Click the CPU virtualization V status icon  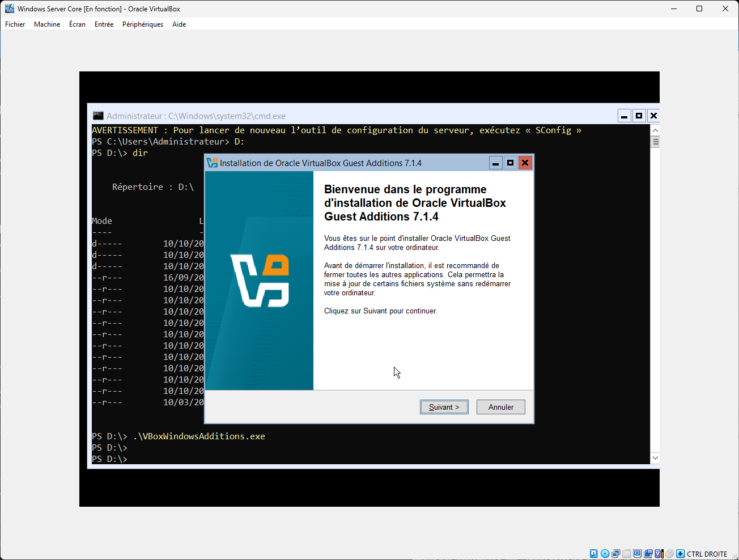pyautogui.click(x=659, y=554)
